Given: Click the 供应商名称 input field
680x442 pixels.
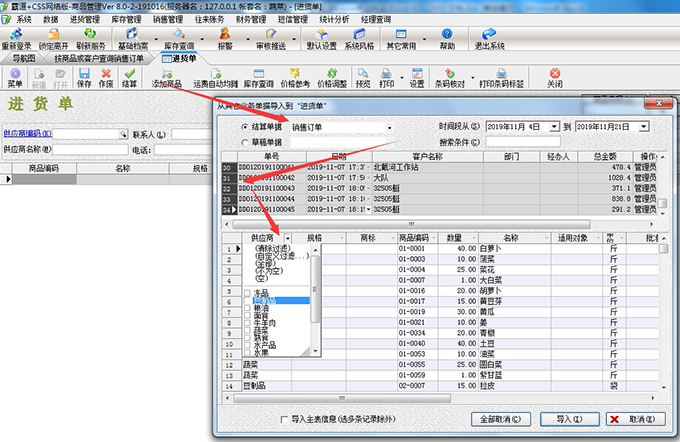Looking at the screenshot, I should 90,150.
